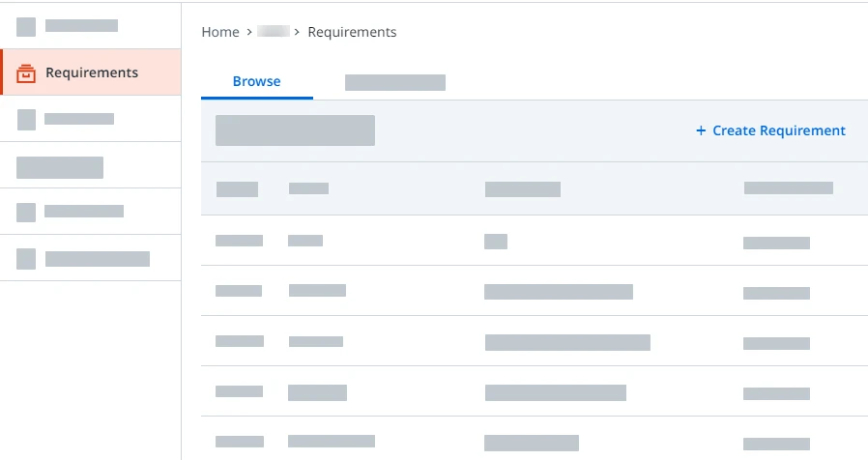Click the plus icon beside Create Requirement
The height and width of the screenshot is (460, 868).
[701, 130]
